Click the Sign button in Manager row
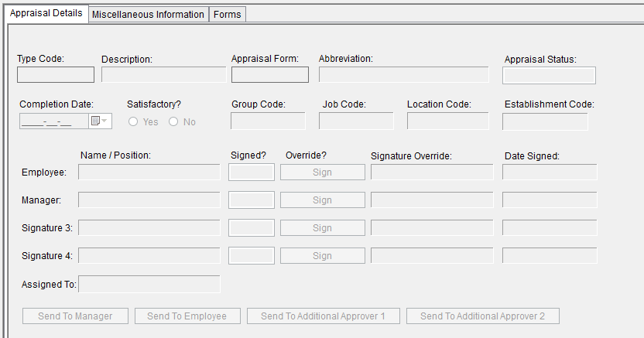Image resolution: width=644 pixels, height=338 pixels. click(x=322, y=200)
